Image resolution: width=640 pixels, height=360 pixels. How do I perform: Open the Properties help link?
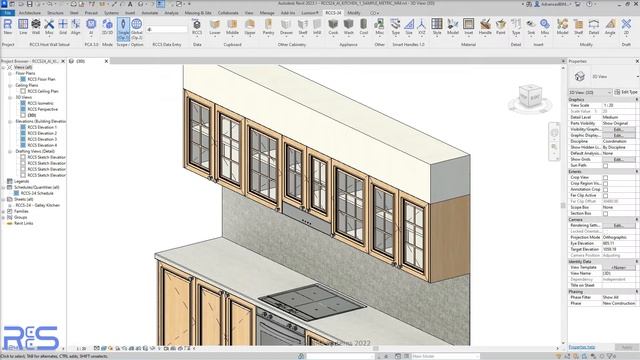coord(582,347)
